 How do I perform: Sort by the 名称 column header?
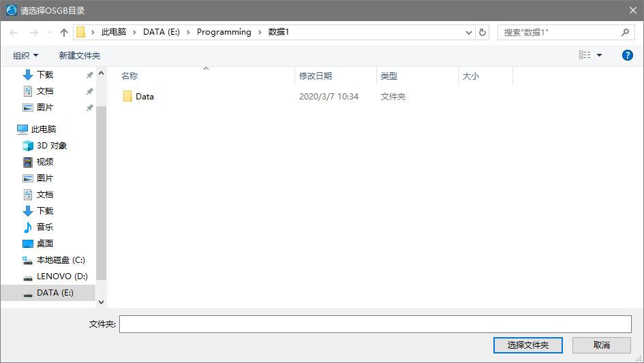click(129, 76)
